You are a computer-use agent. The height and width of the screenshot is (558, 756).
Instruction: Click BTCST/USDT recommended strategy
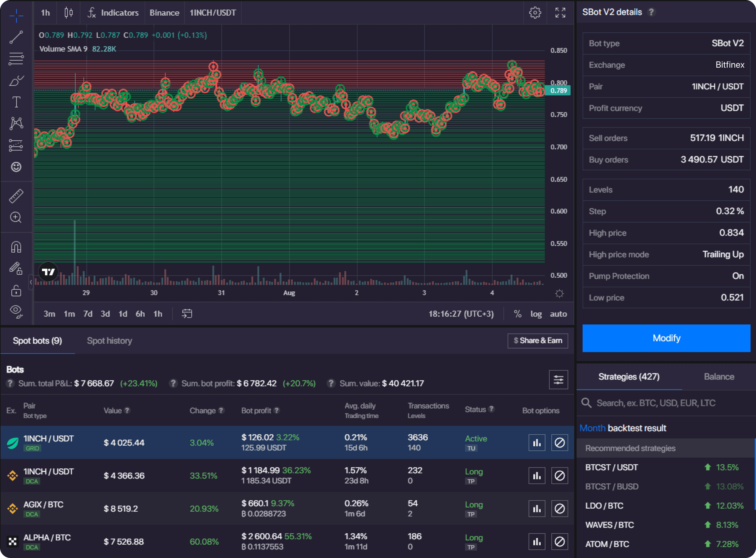[x=613, y=468]
